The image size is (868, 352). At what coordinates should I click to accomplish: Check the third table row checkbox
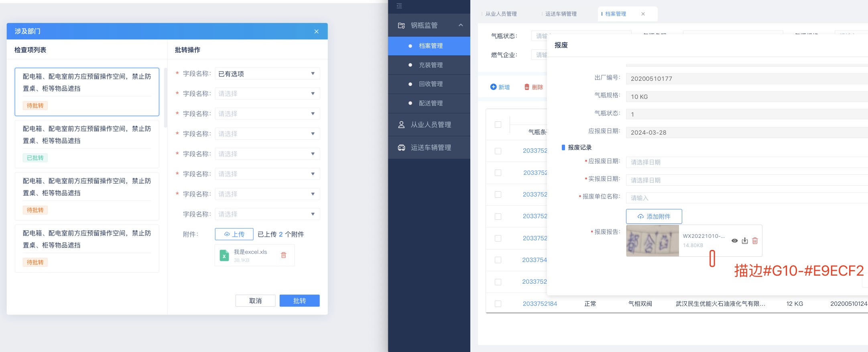point(498,194)
